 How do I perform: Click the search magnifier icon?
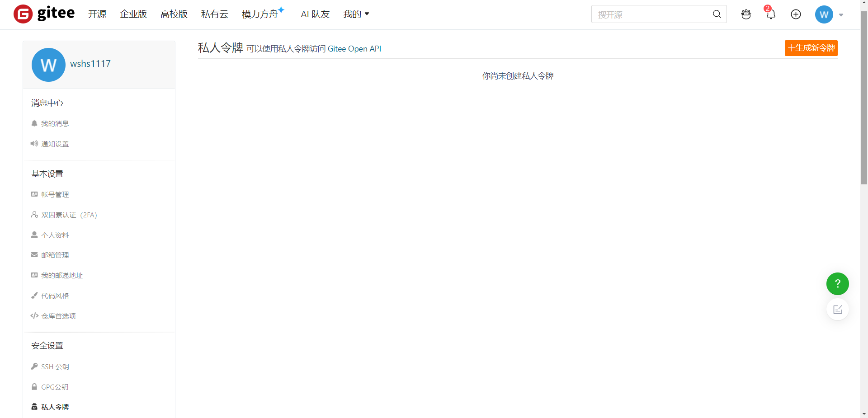[717, 14]
